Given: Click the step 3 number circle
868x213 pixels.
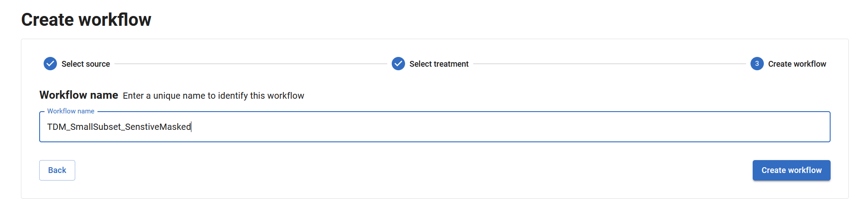Looking at the screenshot, I should tap(757, 64).
